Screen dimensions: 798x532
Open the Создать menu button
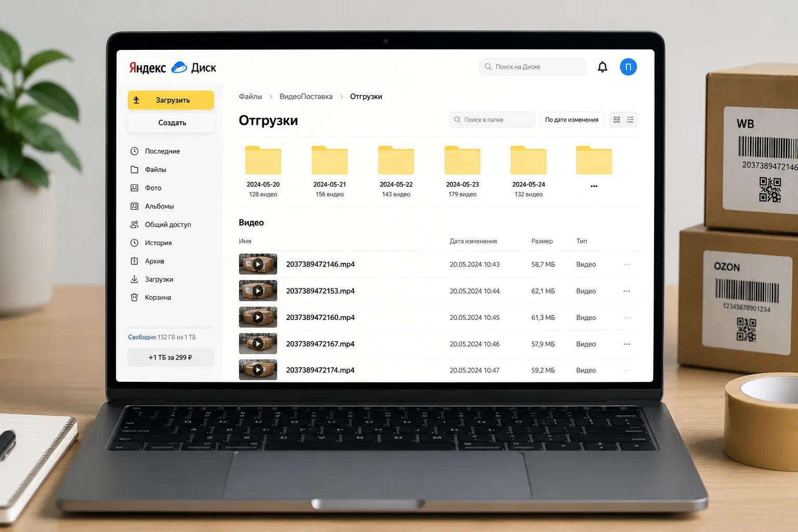tap(171, 123)
